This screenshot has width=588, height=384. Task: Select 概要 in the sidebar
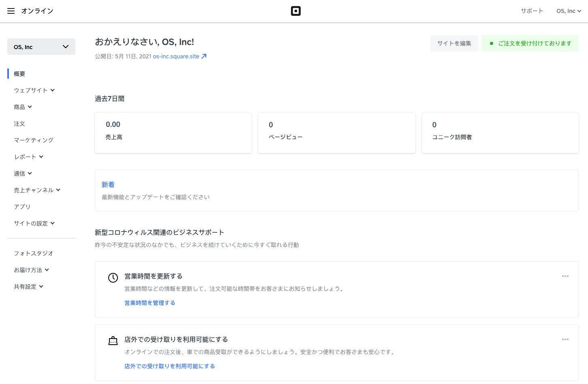[19, 73]
